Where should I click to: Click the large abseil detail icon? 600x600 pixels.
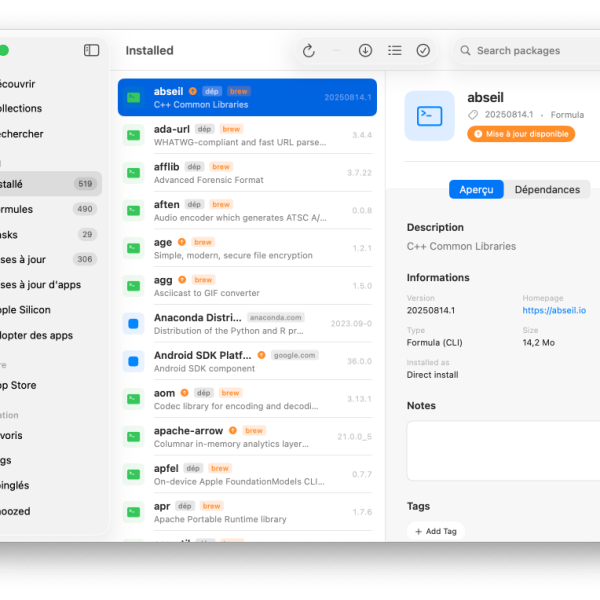pos(429,116)
